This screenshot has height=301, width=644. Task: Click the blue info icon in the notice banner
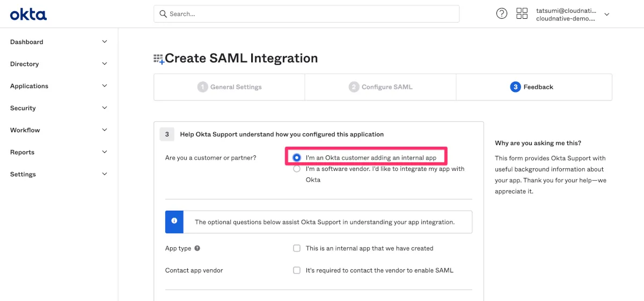[x=174, y=221]
